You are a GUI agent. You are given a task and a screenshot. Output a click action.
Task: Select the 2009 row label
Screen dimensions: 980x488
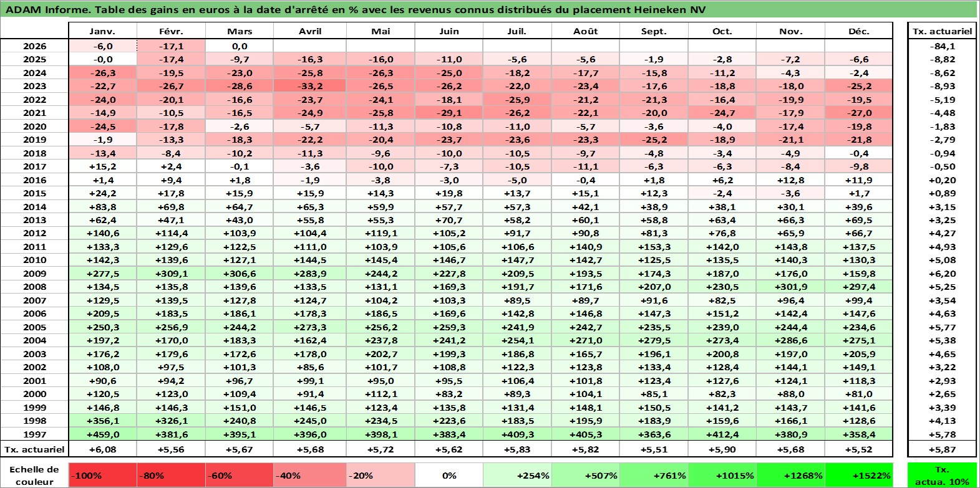[x=34, y=274]
